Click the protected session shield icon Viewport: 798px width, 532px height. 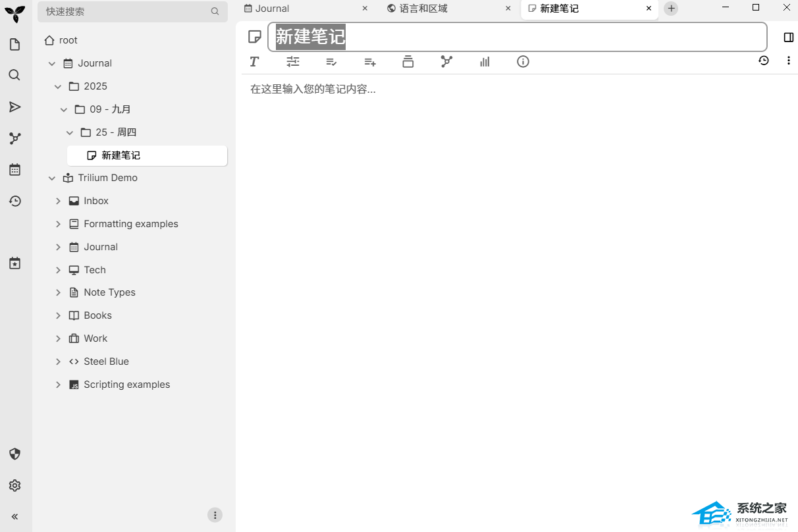[x=14, y=454]
